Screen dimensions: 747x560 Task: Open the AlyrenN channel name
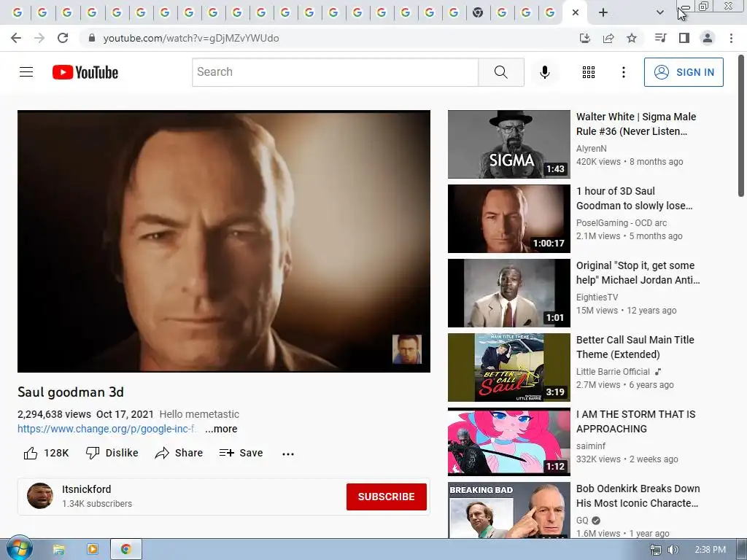click(x=591, y=149)
